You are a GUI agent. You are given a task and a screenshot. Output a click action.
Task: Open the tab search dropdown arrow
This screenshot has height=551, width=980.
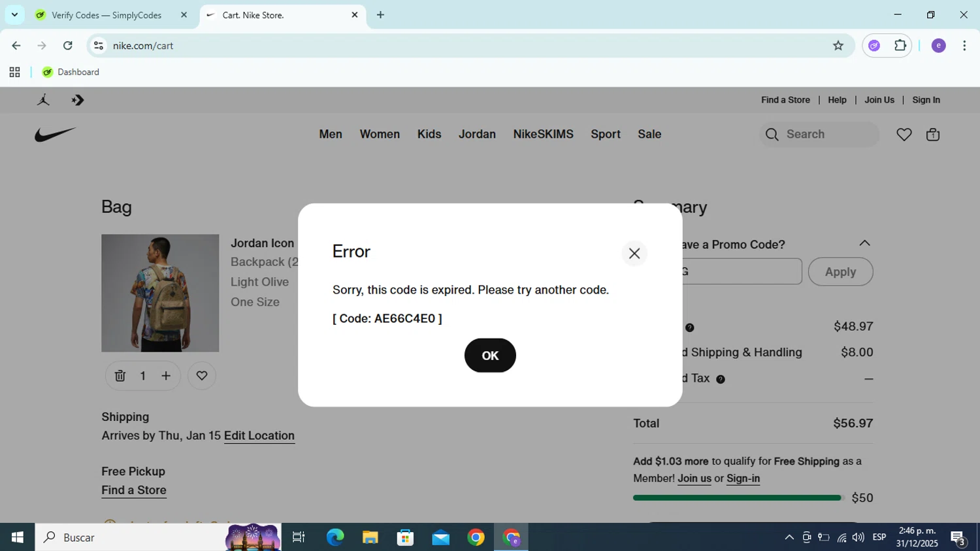click(14, 15)
